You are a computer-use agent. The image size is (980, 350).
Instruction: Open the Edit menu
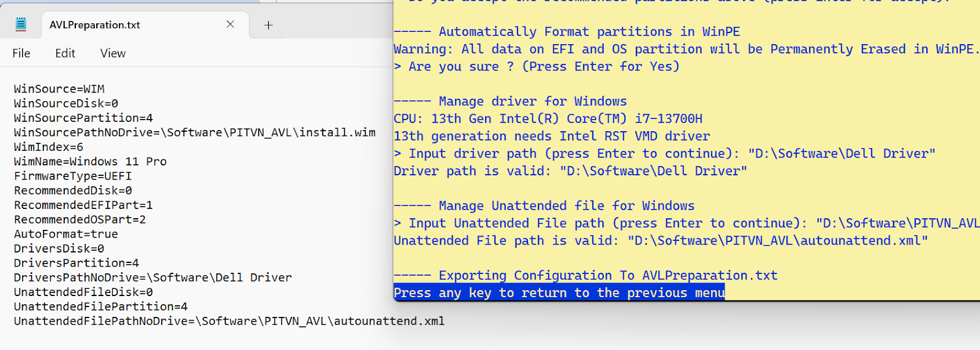pyautogui.click(x=65, y=53)
